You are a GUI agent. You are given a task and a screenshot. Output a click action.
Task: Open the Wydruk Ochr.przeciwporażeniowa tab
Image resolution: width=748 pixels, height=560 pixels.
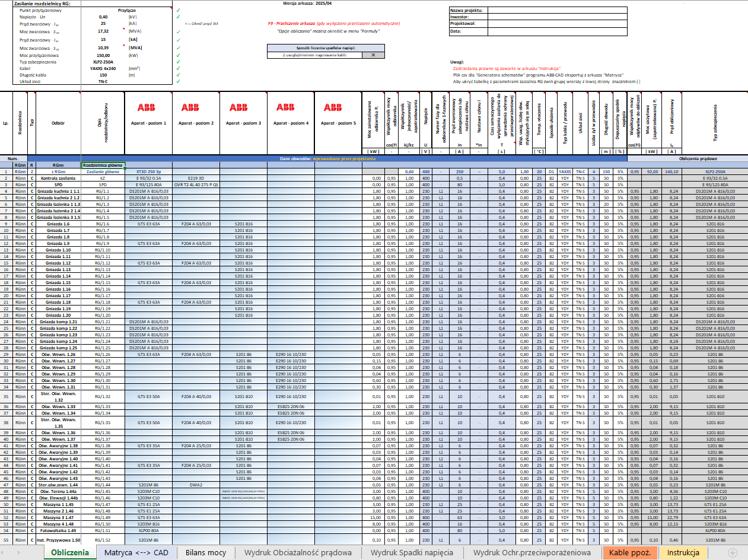[x=532, y=552]
